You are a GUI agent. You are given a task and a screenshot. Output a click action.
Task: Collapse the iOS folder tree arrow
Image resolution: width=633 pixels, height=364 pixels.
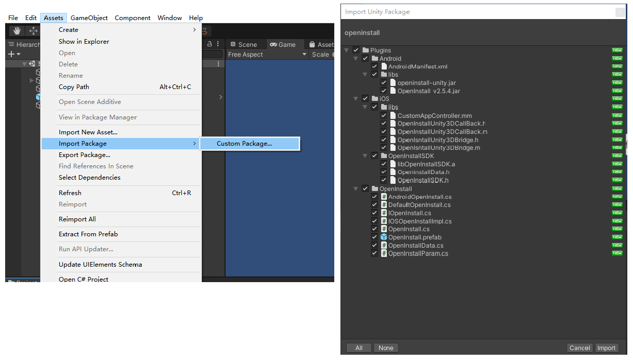click(x=356, y=99)
